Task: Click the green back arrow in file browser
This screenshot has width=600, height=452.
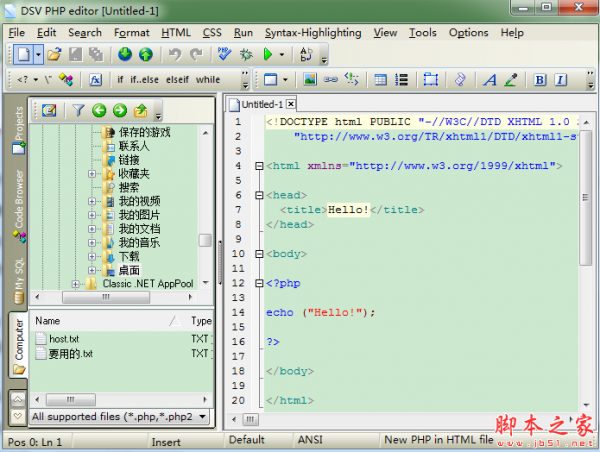Action: pos(99,110)
